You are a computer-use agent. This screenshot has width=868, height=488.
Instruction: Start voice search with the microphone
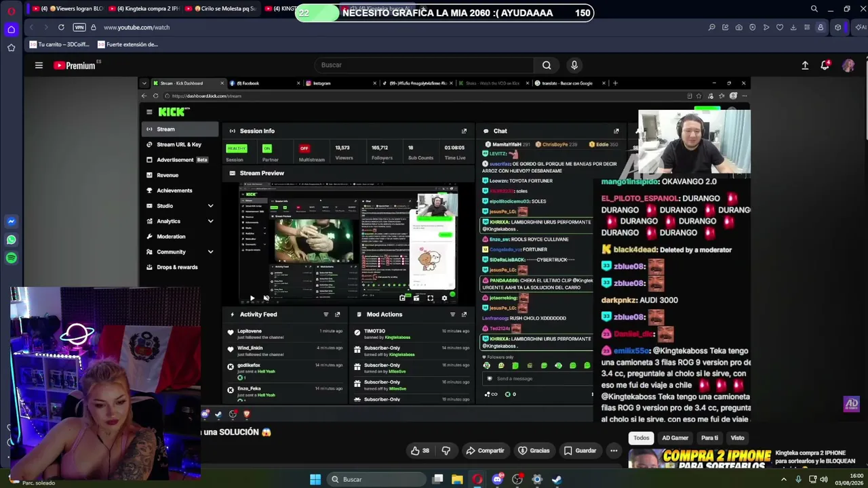coord(574,65)
